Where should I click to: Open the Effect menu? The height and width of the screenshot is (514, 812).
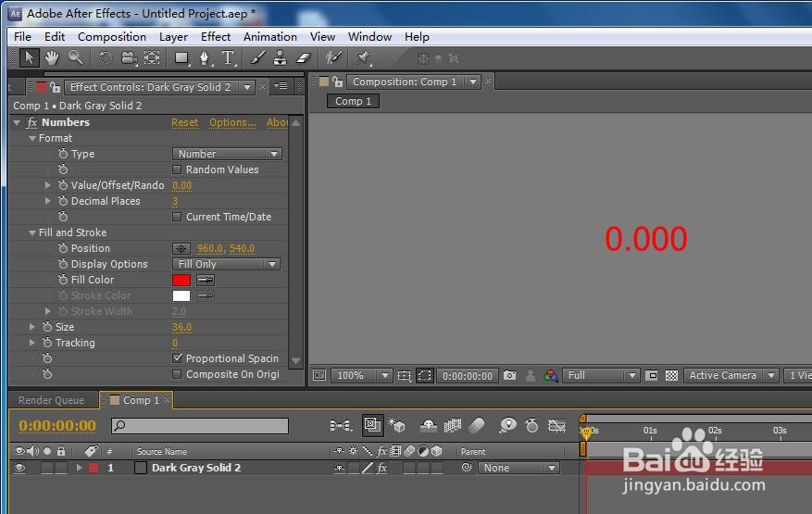pos(216,37)
